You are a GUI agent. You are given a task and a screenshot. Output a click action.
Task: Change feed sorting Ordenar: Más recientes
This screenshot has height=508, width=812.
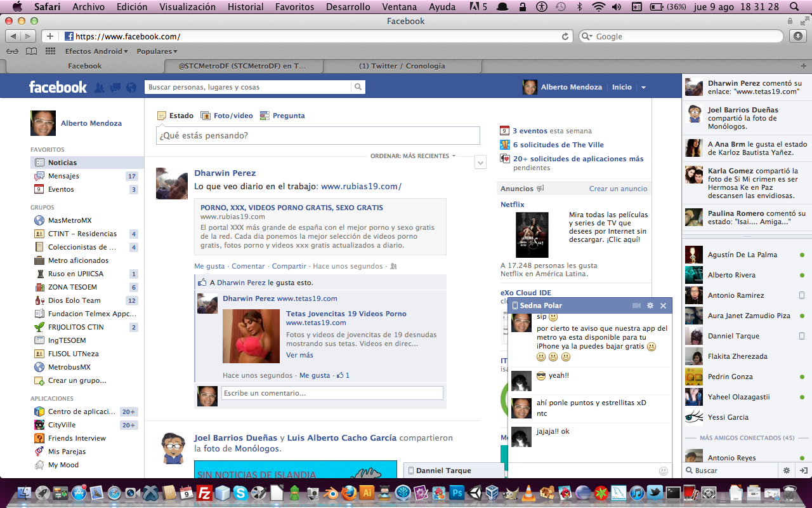(x=413, y=156)
